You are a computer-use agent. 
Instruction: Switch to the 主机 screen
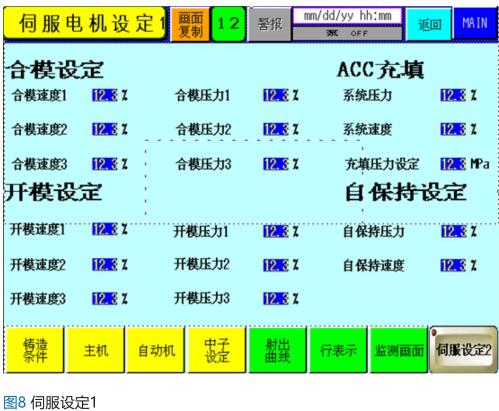(96, 350)
